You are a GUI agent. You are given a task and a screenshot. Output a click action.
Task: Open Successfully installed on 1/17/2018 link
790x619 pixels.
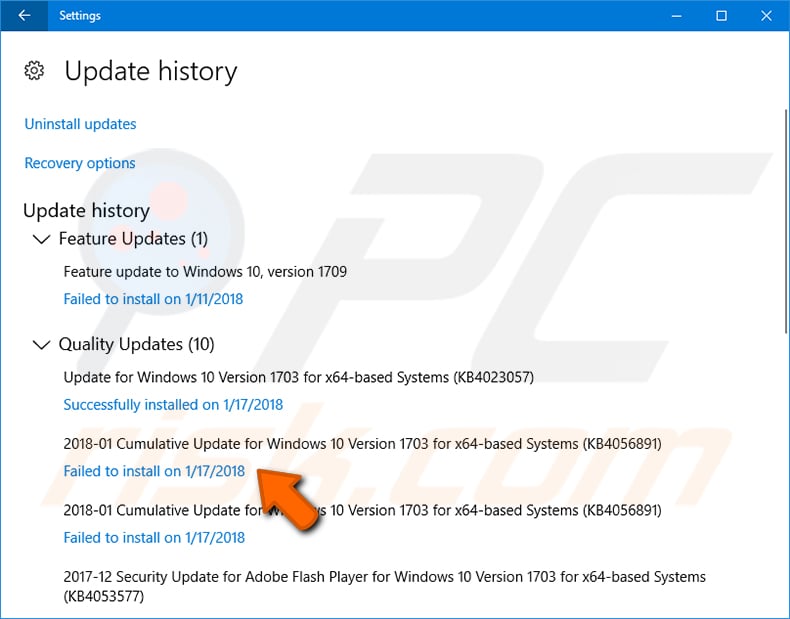point(173,405)
